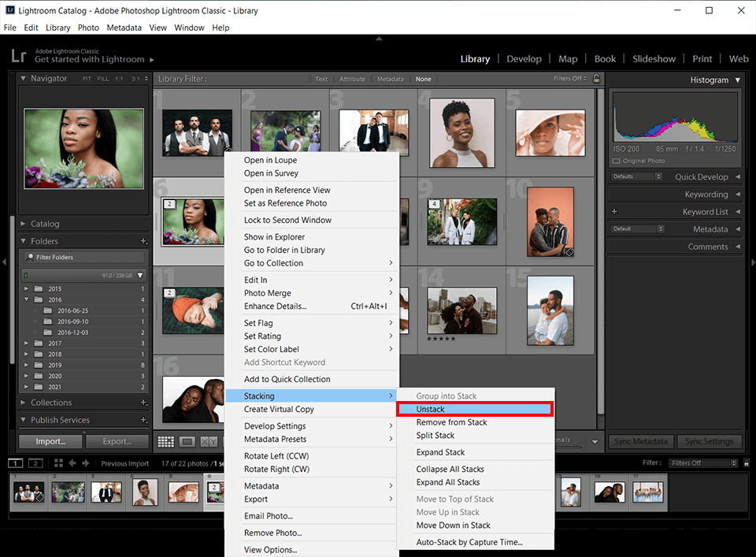This screenshot has height=557, width=756.
Task: Click star rating under grid photo 14
Action: click(x=441, y=339)
